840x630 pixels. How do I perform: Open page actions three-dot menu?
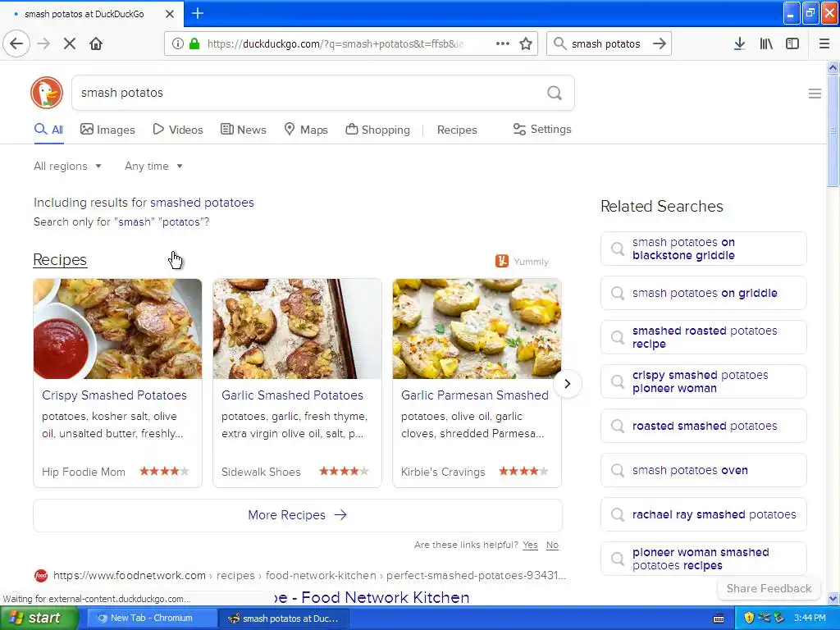pos(503,43)
